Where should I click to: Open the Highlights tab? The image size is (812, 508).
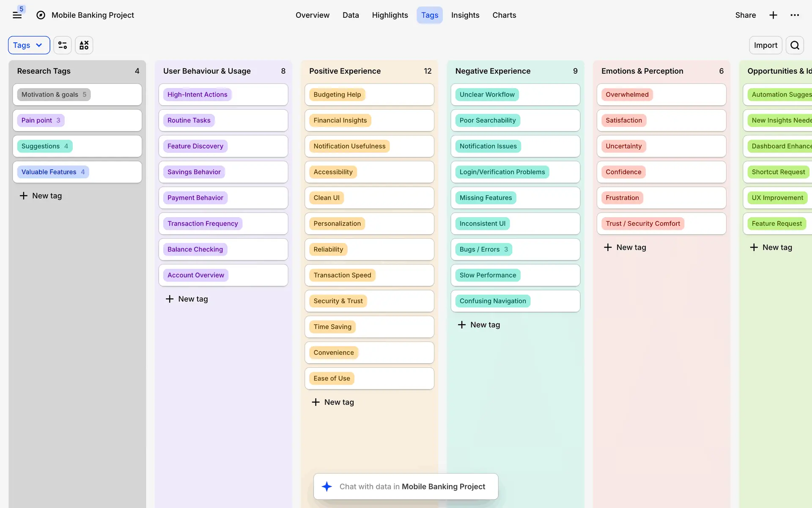[390, 15]
